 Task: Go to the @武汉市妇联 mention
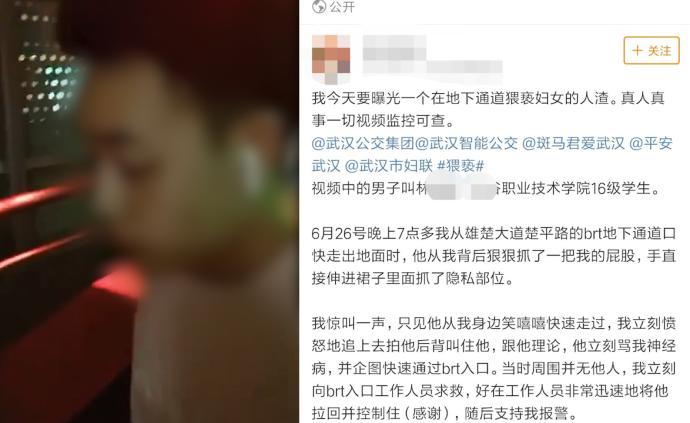click(389, 166)
